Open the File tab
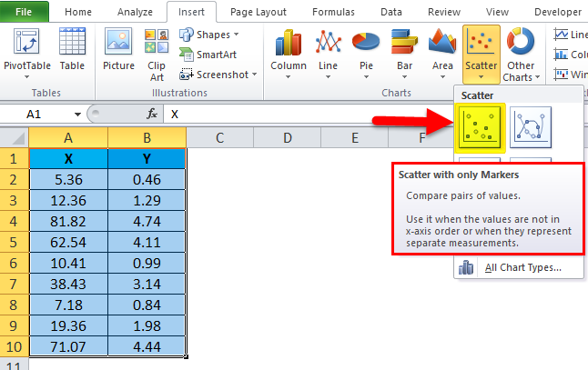This screenshot has width=588, height=370. point(24,12)
